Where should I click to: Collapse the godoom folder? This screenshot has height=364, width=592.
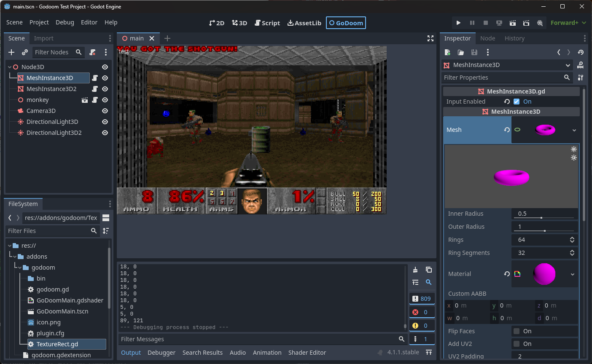[x=20, y=268]
